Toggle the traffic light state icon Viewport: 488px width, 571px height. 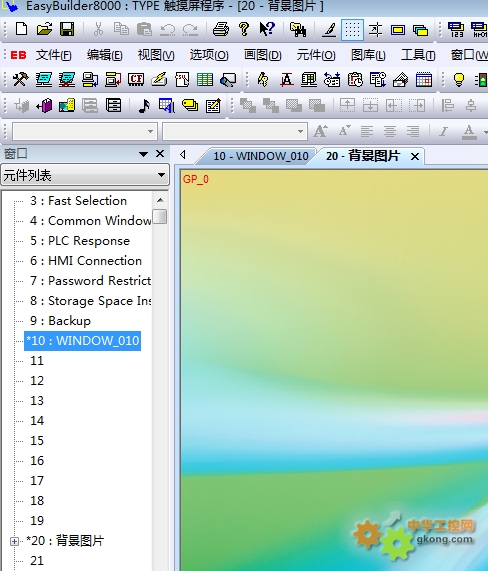(x=481, y=79)
